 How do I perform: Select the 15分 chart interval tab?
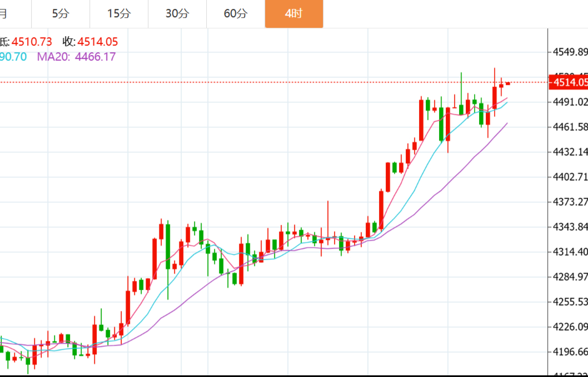coord(118,14)
